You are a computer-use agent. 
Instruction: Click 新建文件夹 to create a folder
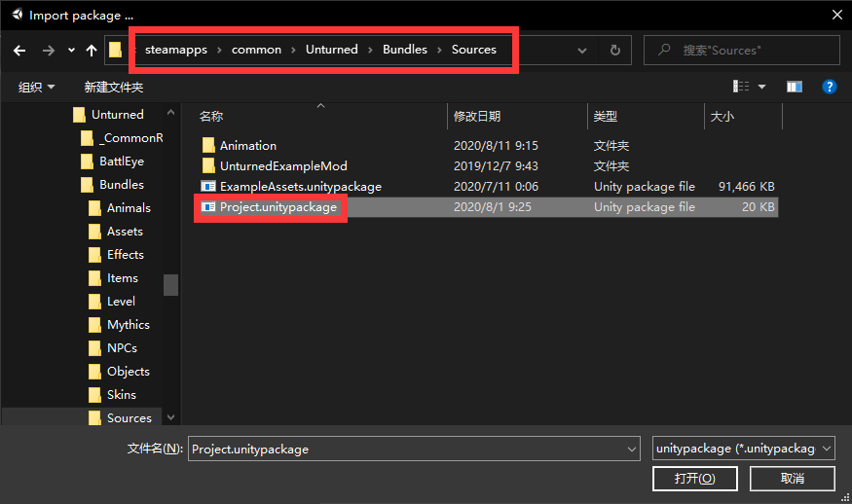coord(114,87)
